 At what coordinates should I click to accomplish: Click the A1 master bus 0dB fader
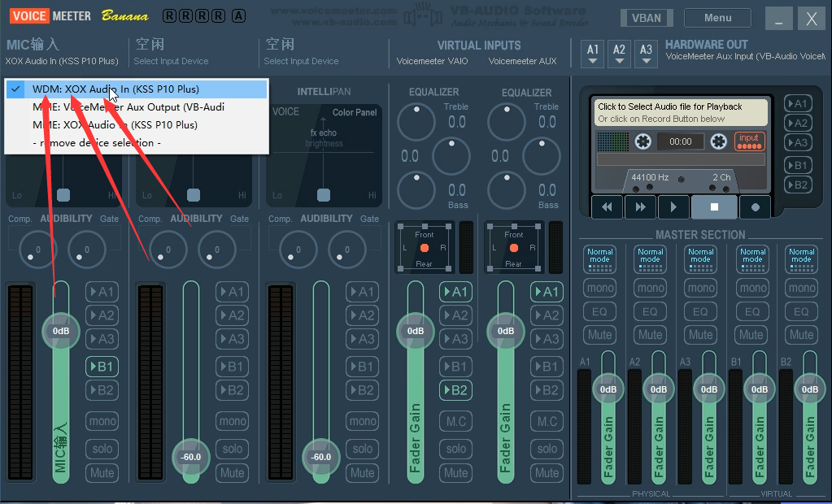pyautogui.click(x=608, y=389)
